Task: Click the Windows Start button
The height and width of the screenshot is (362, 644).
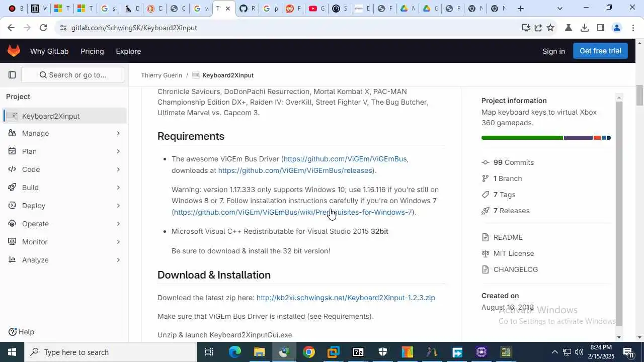Action: 12,352
